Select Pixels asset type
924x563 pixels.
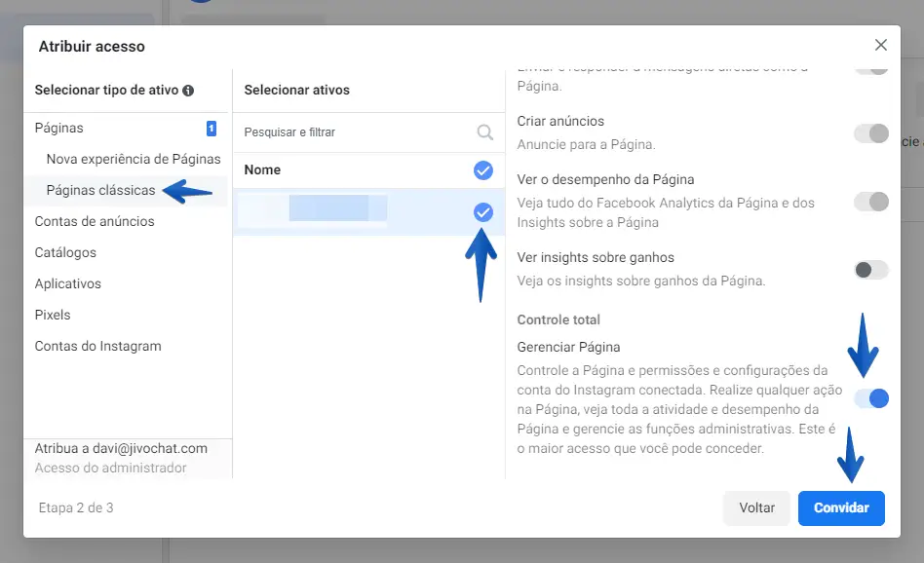pyautogui.click(x=53, y=315)
